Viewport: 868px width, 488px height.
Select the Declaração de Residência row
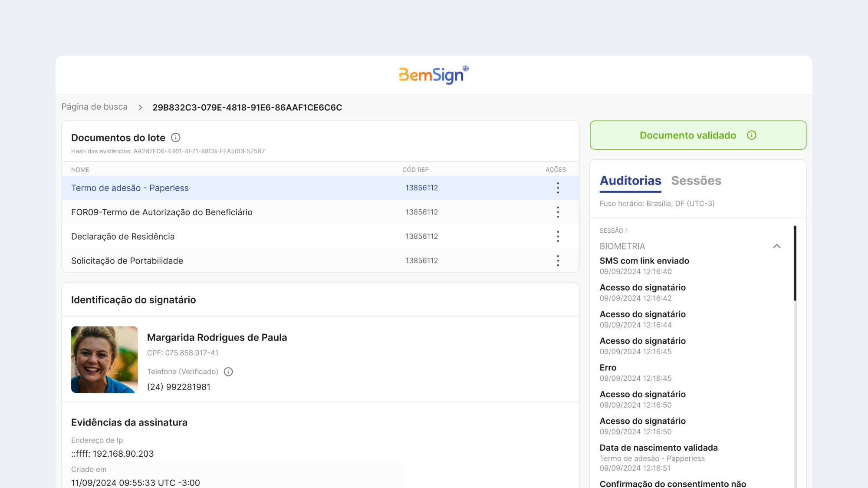pos(320,237)
